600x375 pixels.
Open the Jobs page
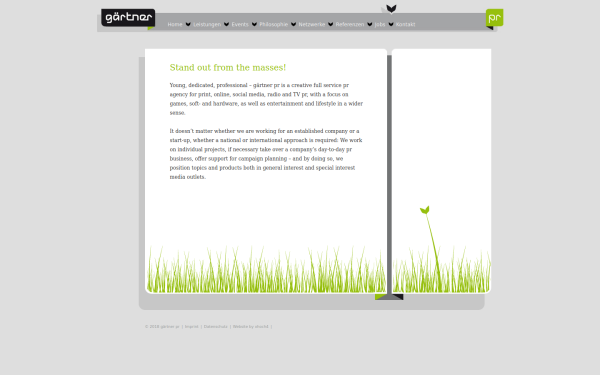pos(380,24)
